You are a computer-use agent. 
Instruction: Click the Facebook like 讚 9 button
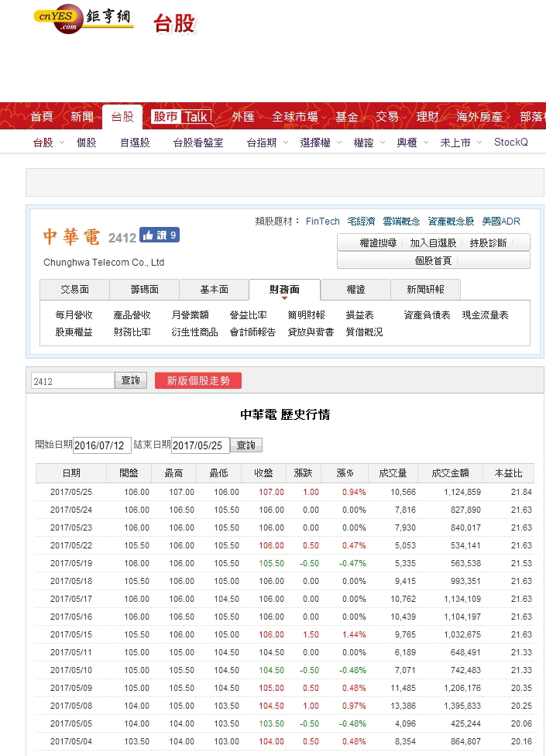[x=160, y=235]
